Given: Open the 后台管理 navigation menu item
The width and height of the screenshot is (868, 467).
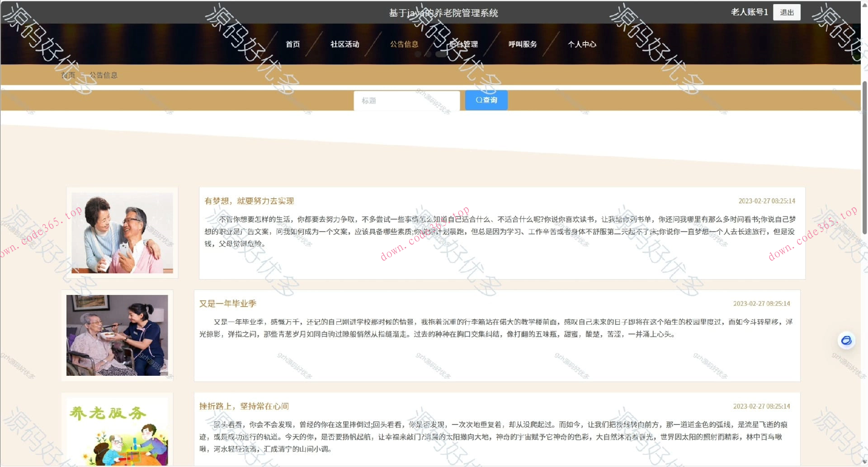Looking at the screenshot, I should (x=463, y=44).
